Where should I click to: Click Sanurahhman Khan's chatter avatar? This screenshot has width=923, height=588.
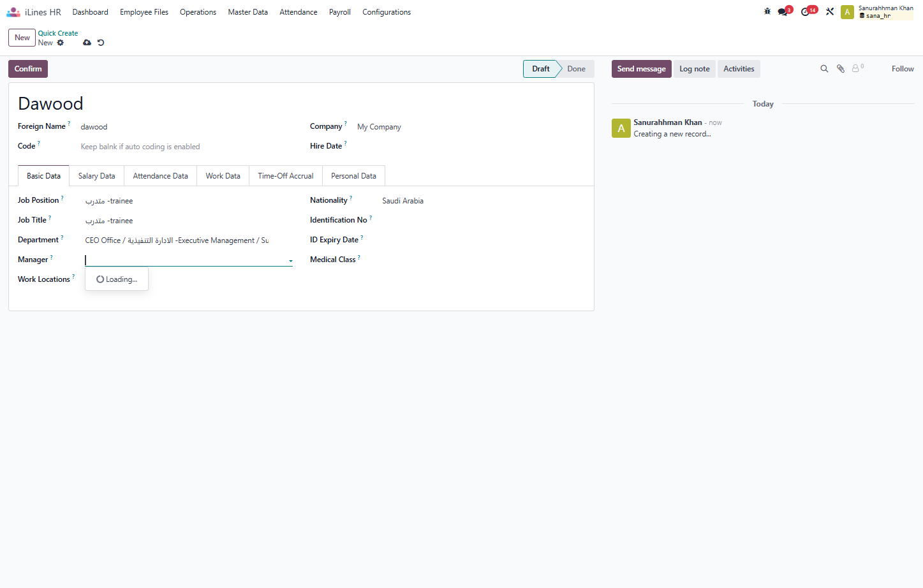pyautogui.click(x=621, y=128)
